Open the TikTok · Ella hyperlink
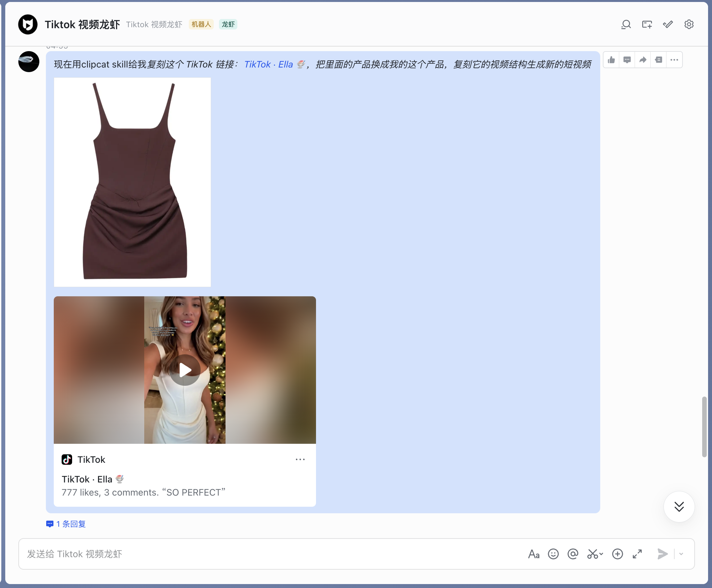712x588 pixels. [x=268, y=64]
